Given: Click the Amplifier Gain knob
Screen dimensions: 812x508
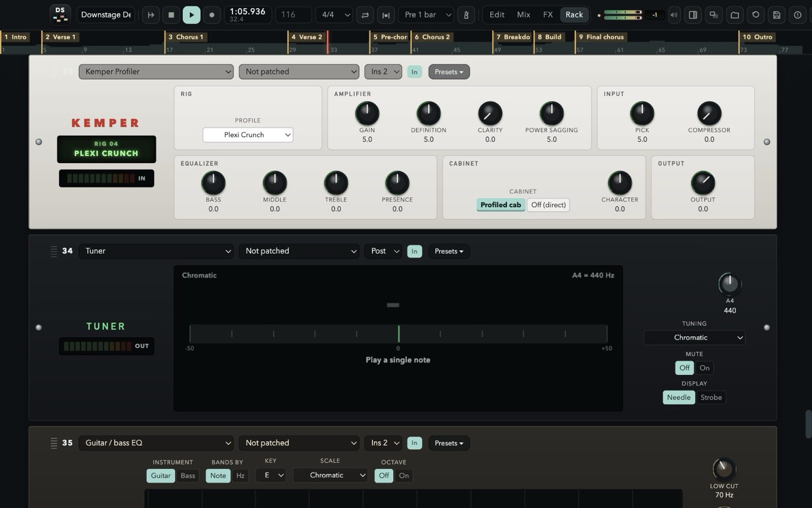Looking at the screenshot, I should coord(367,113).
